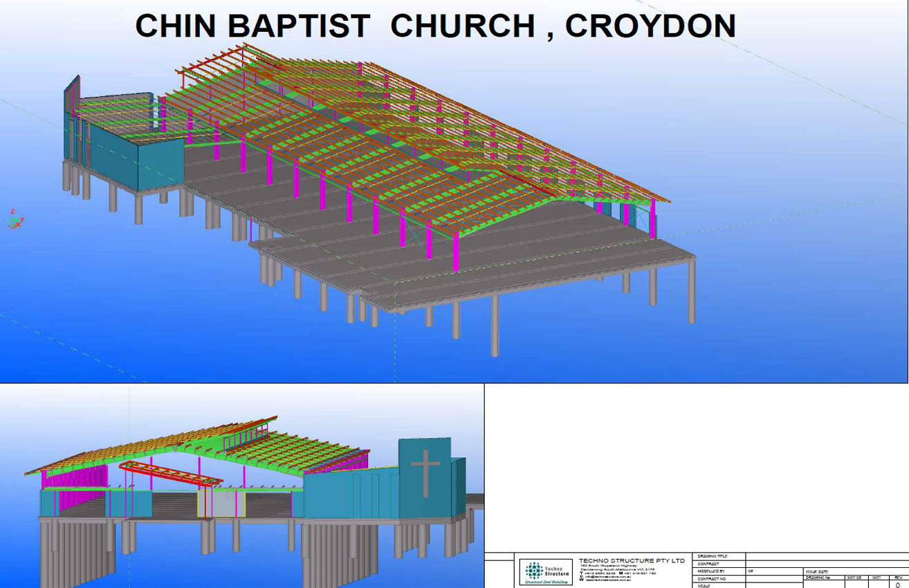
Task: Select the cross symbol on the church wall
Action: tap(425, 472)
